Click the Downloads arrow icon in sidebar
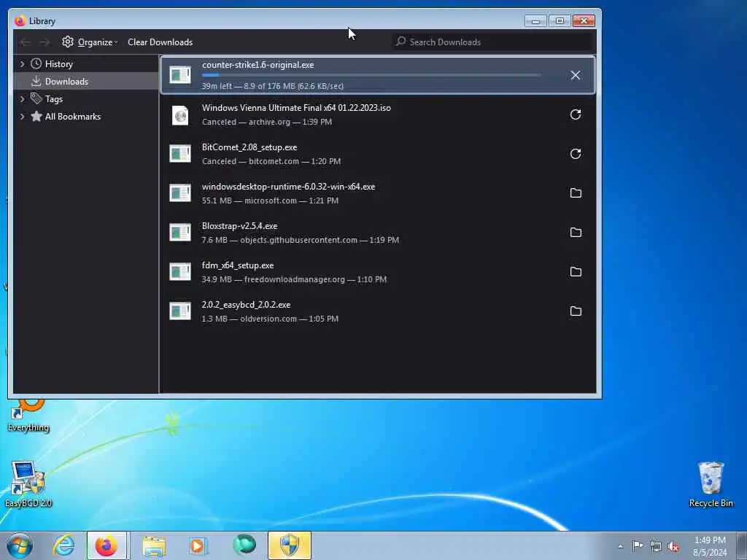Image resolution: width=747 pixels, height=560 pixels. (36, 82)
